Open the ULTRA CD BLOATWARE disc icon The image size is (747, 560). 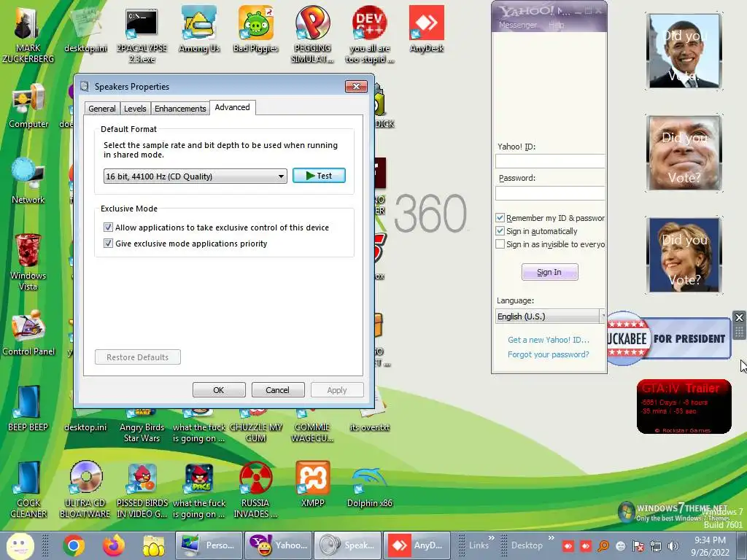point(85,489)
